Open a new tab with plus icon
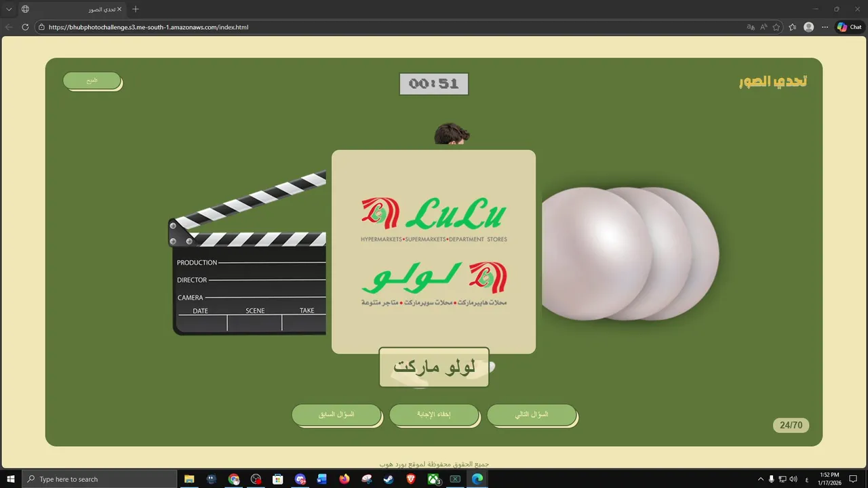This screenshot has width=868, height=488. [135, 9]
